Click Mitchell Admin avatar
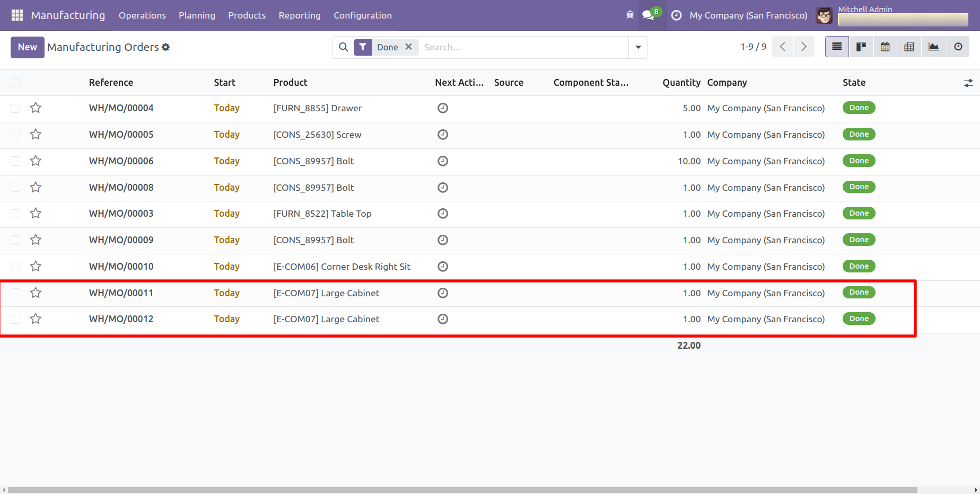Screen dimensions: 980x494 (824, 15)
